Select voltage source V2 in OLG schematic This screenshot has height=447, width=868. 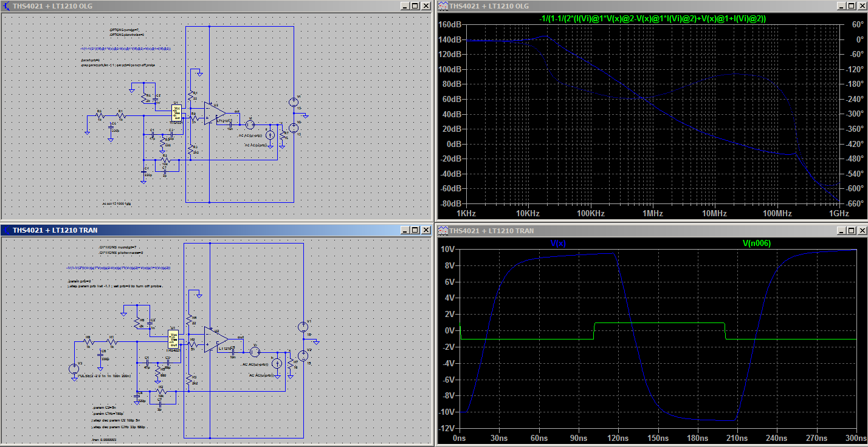(294, 128)
